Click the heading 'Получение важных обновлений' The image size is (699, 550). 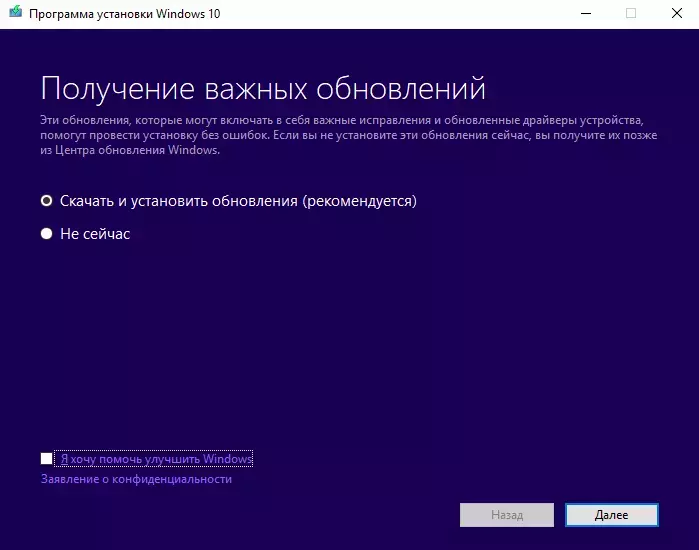(x=263, y=88)
